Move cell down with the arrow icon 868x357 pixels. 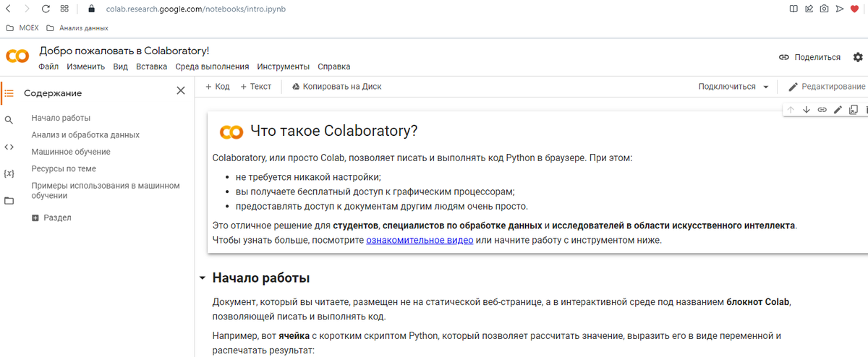point(807,110)
